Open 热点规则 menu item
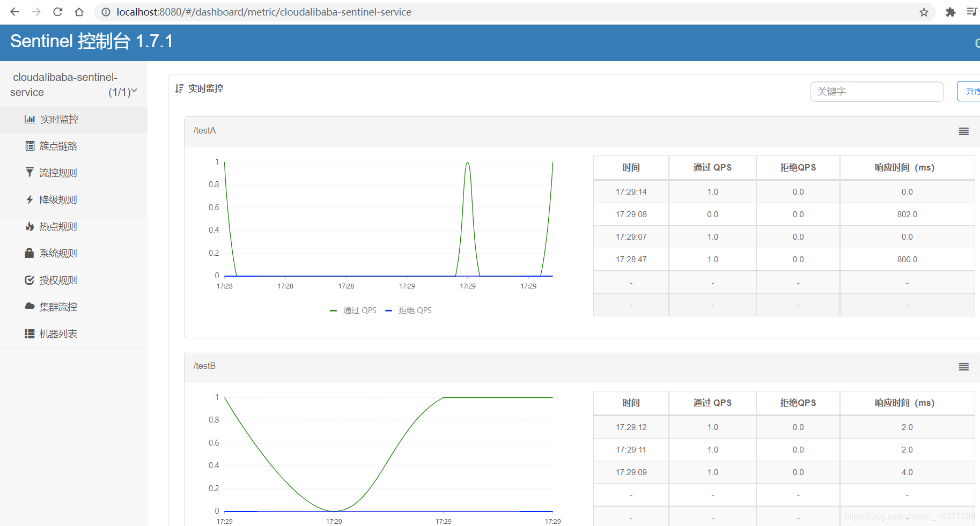The width and height of the screenshot is (980, 526). (73, 226)
